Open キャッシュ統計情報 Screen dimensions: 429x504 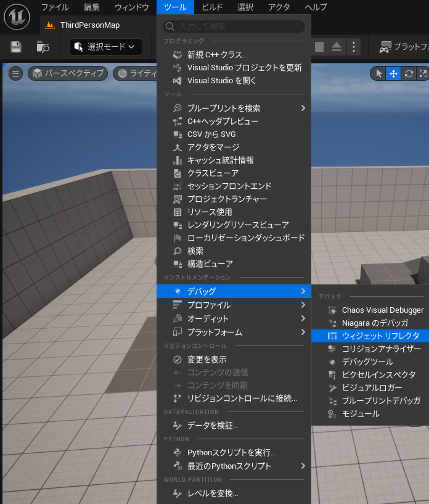click(234, 160)
